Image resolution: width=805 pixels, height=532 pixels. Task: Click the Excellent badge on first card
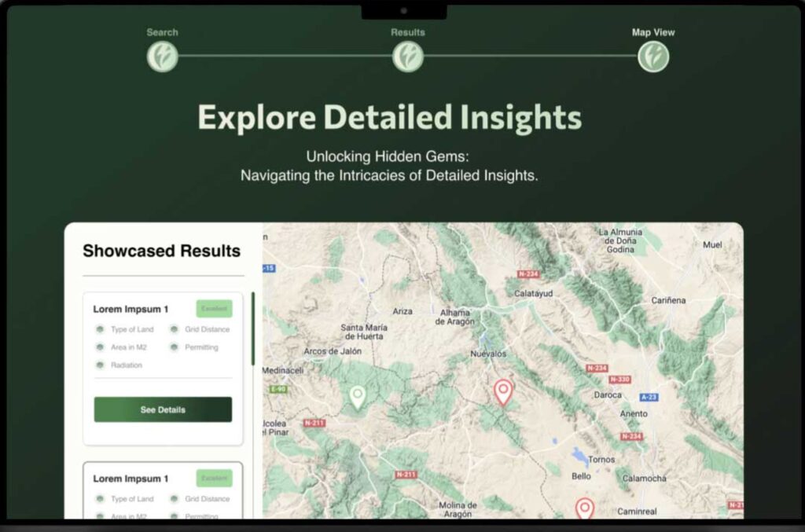pyautogui.click(x=214, y=309)
